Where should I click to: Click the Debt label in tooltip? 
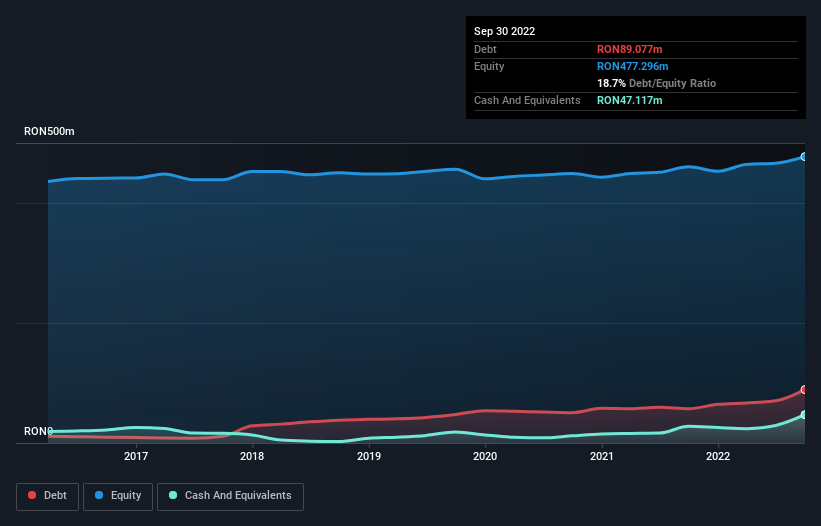pos(485,49)
